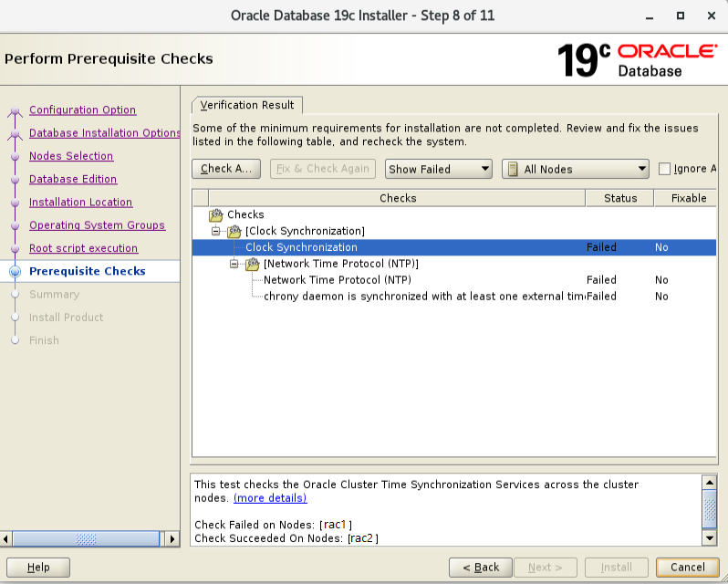Image resolution: width=728 pixels, height=584 pixels.
Task: Open the All Nodes dropdown
Action: coord(575,169)
